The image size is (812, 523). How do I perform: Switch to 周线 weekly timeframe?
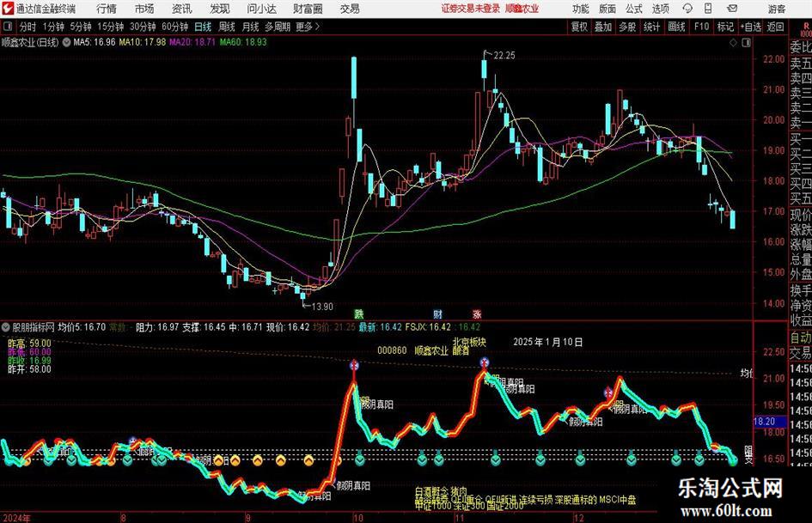coord(227,27)
